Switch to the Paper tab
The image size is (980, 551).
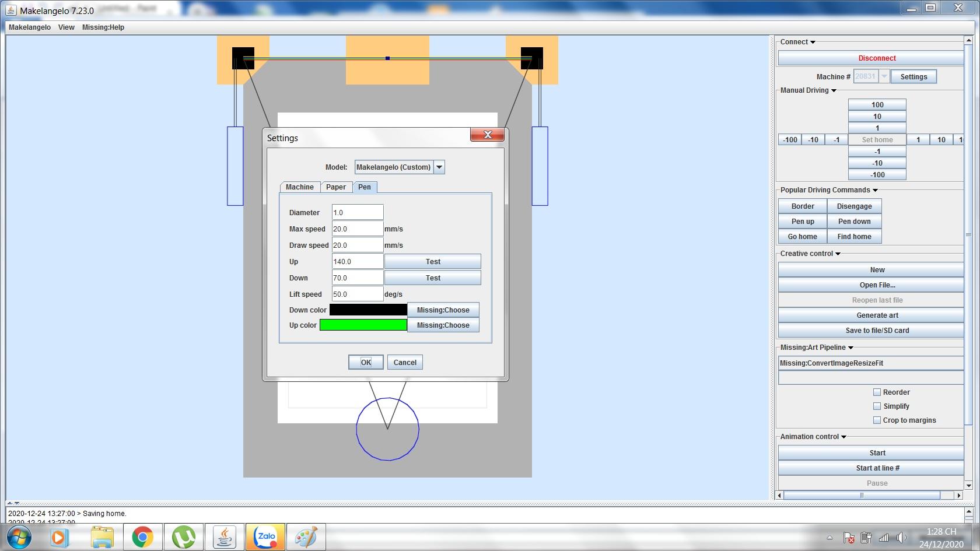click(336, 187)
